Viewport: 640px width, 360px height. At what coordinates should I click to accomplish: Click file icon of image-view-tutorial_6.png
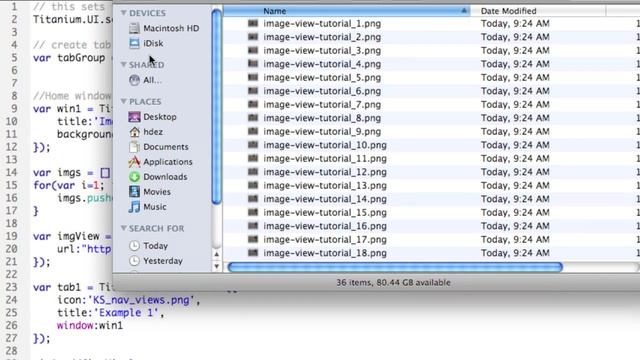pyautogui.click(x=253, y=91)
